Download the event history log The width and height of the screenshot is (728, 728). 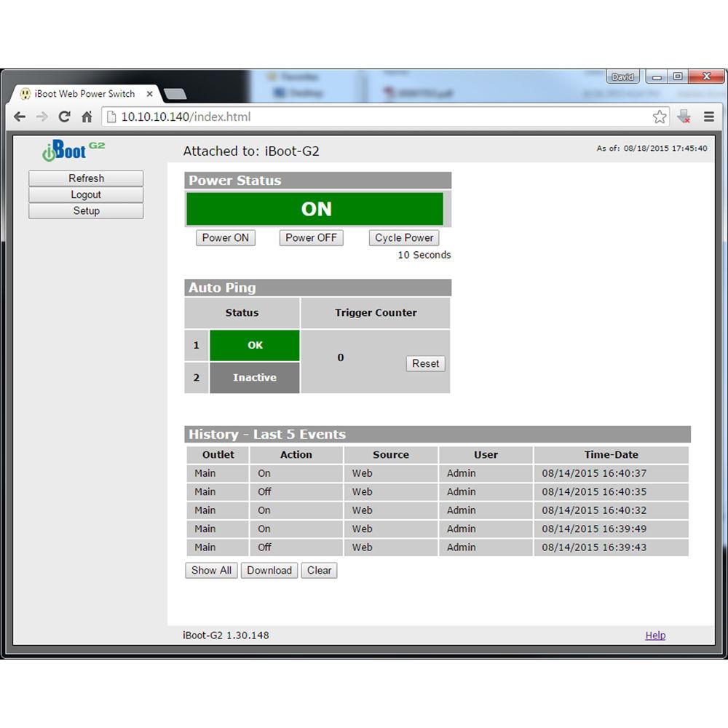coord(269,571)
